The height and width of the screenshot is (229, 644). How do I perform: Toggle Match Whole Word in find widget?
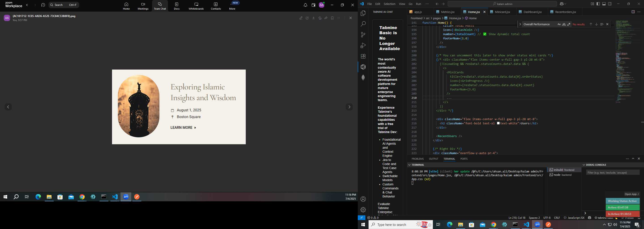pyautogui.click(x=564, y=24)
